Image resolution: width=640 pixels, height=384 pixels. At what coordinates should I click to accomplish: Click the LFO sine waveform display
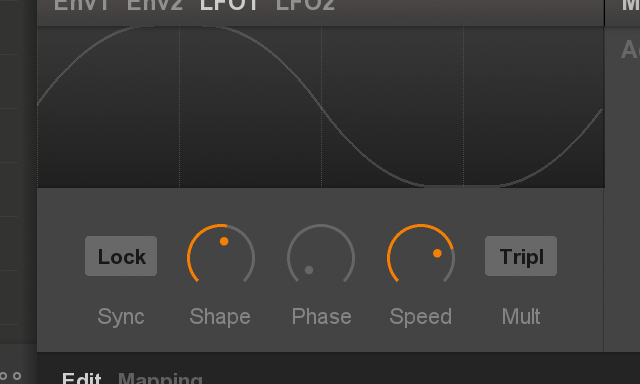pyautogui.click(x=321, y=107)
